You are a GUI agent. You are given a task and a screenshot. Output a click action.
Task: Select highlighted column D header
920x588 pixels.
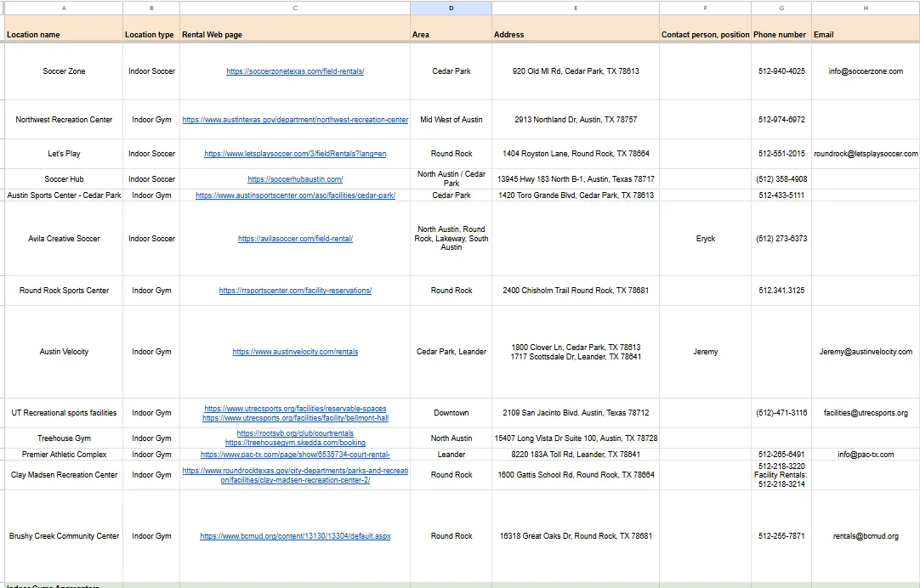pyautogui.click(x=451, y=8)
